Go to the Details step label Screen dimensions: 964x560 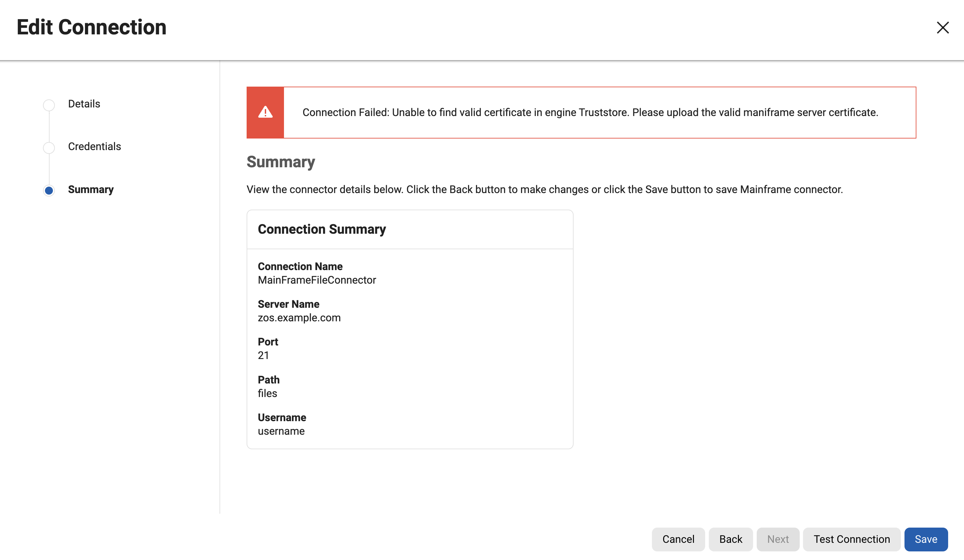click(x=84, y=104)
